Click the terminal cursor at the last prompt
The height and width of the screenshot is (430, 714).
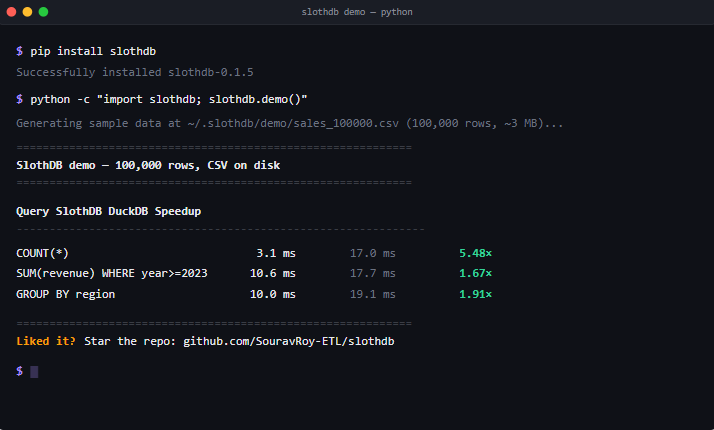coord(34,372)
